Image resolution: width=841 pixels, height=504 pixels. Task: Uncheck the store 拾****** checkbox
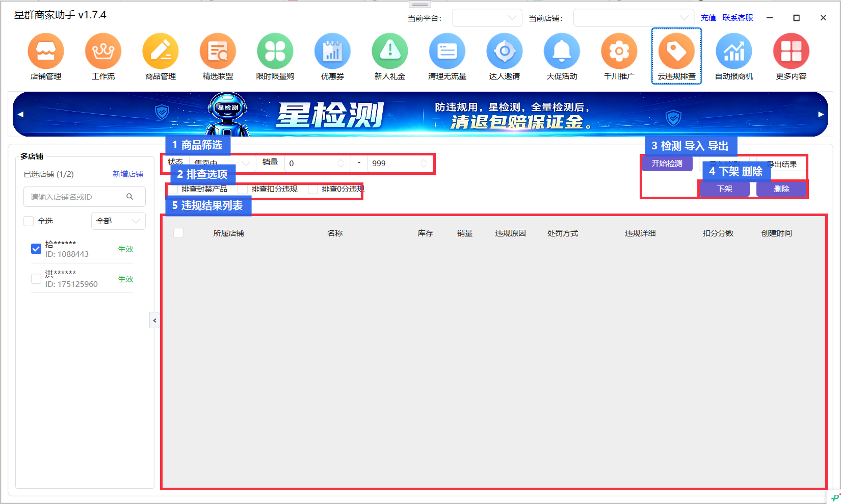coord(36,249)
